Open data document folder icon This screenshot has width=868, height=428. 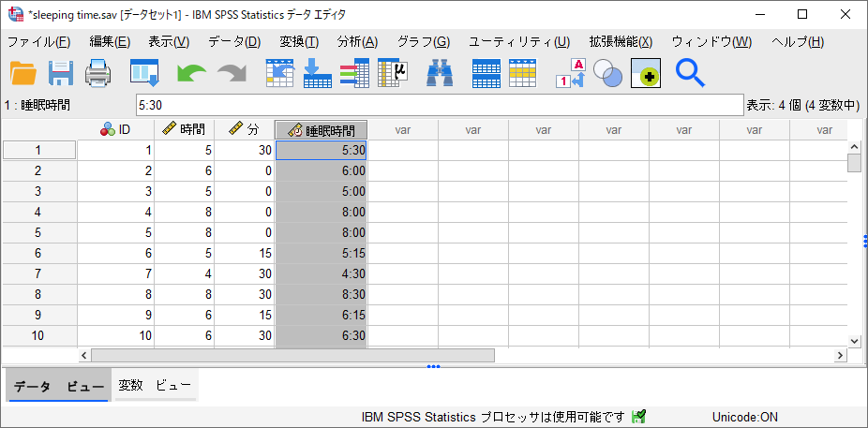[23, 74]
